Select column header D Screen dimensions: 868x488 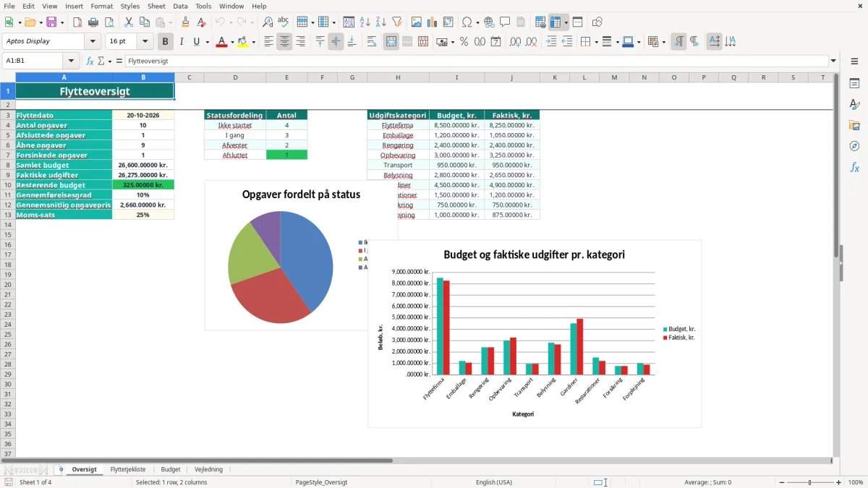click(x=235, y=77)
